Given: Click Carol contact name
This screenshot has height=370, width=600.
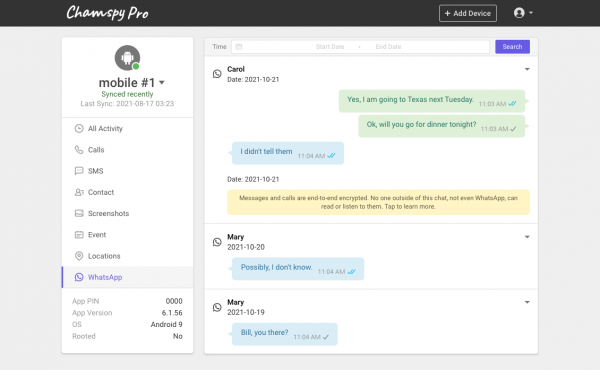Looking at the screenshot, I should [x=236, y=69].
